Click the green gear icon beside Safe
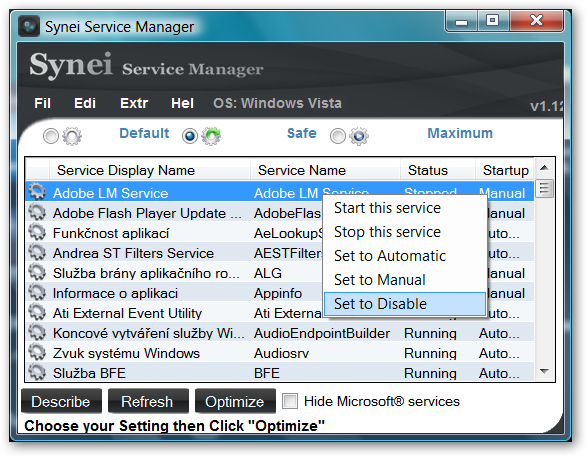This screenshot has height=456, width=586. click(x=211, y=136)
